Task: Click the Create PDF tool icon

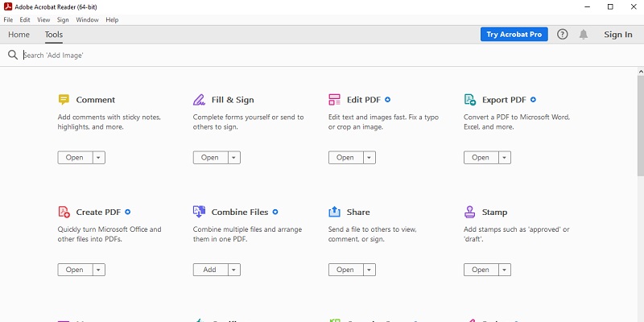Action: point(64,212)
